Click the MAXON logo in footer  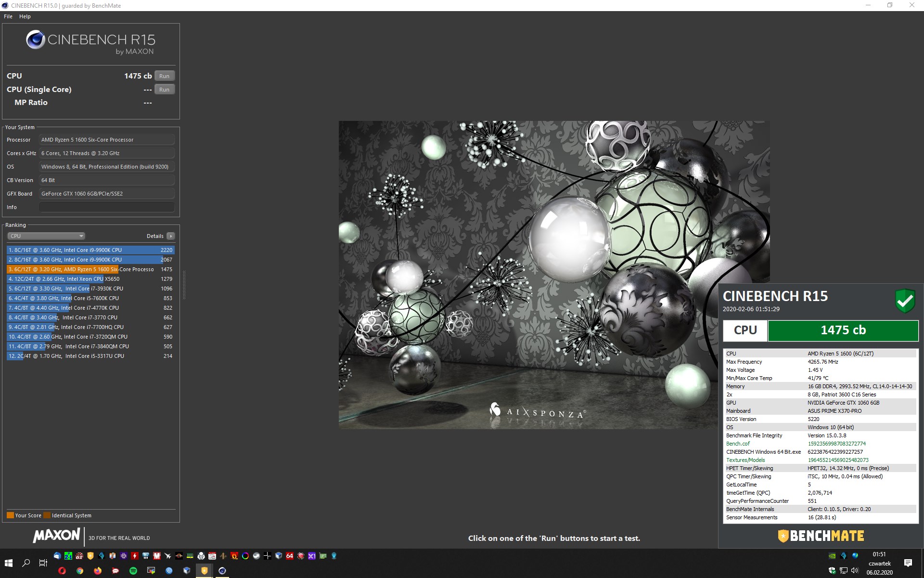point(56,535)
